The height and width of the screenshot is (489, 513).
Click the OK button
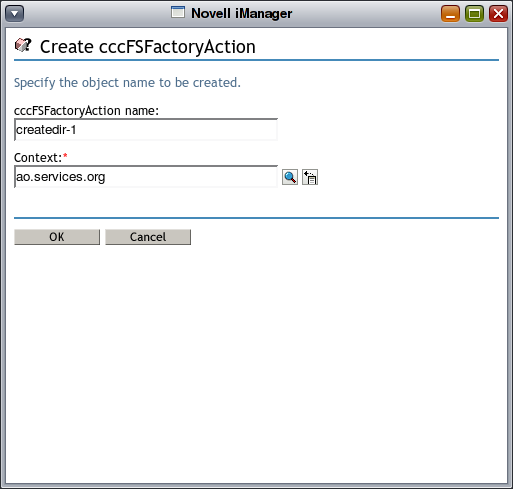tap(57, 237)
